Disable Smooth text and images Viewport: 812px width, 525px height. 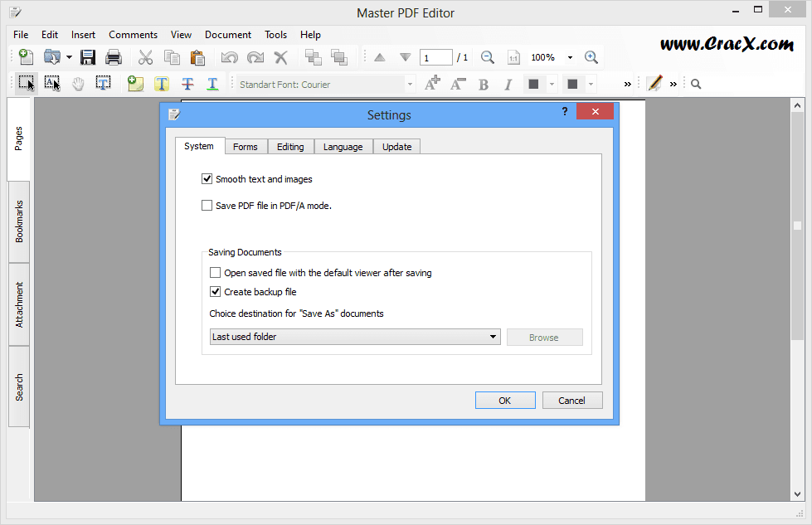coord(207,178)
